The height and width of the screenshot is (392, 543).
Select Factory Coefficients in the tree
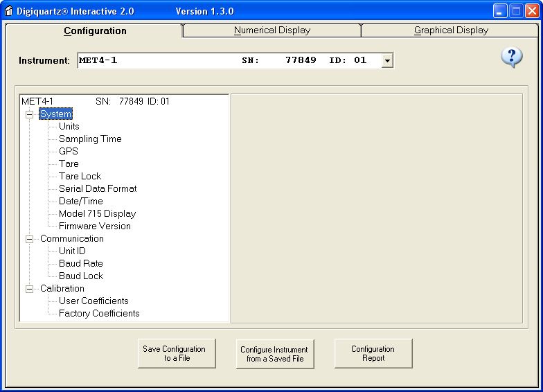point(99,313)
